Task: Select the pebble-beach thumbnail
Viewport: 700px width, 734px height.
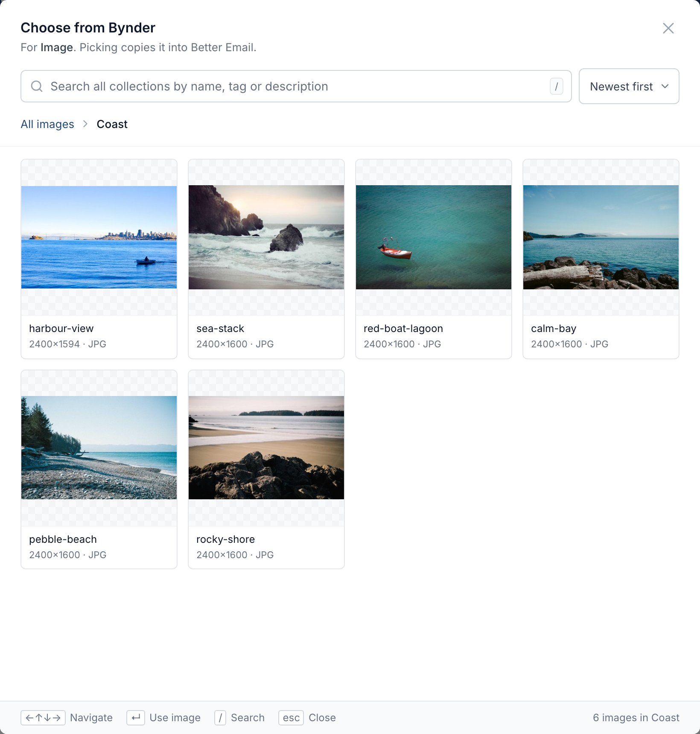Action: pyautogui.click(x=99, y=448)
